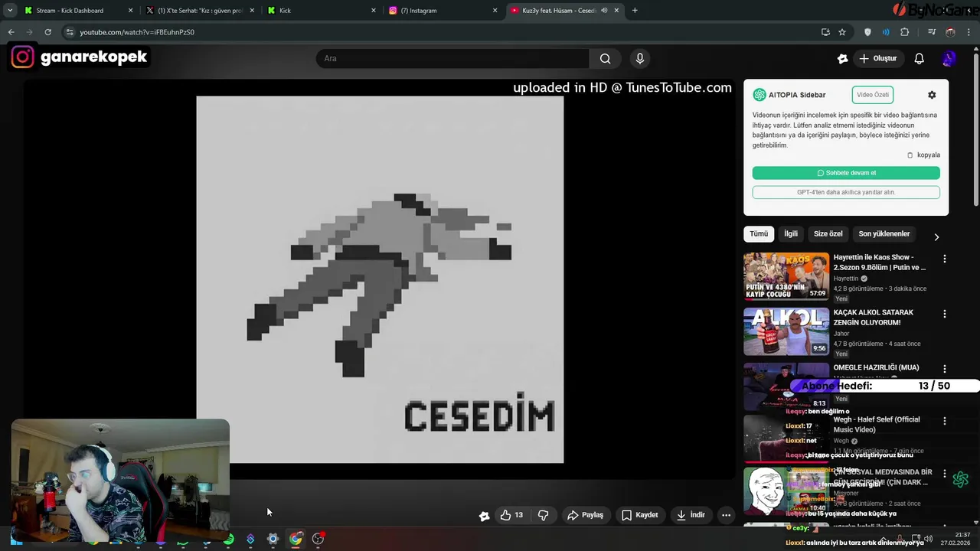Image resolution: width=980 pixels, height=551 pixels.
Task: Open the sparkle icon beside Oluştur
Action: 842,58
